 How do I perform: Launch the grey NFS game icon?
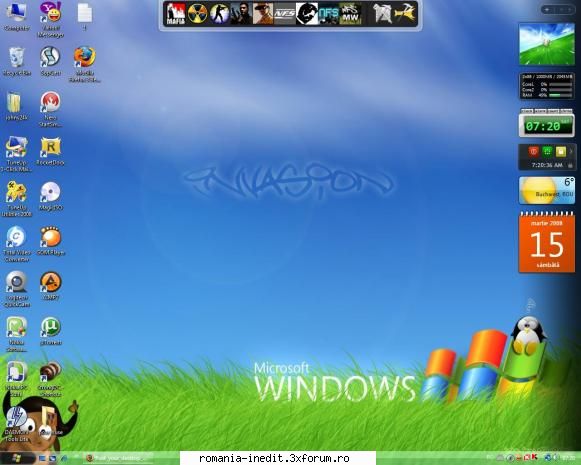[x=285, y=14]
